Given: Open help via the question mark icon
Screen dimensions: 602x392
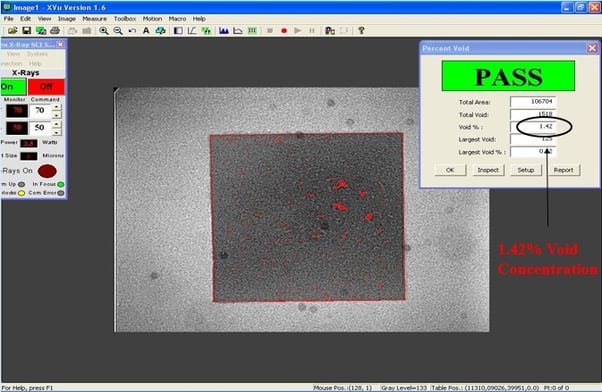Looking at the screenshot, I should (361, 30).
